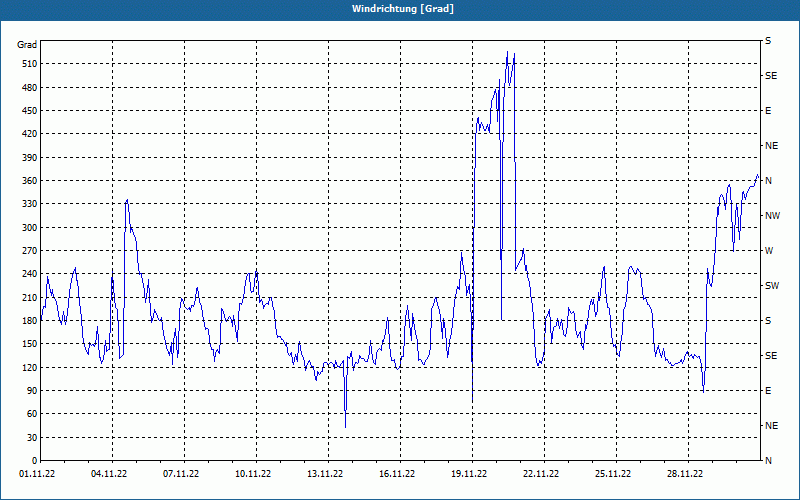Select the 120 value on the left axis
This screenshot has height=500, width=800.
tap(30, 367)
